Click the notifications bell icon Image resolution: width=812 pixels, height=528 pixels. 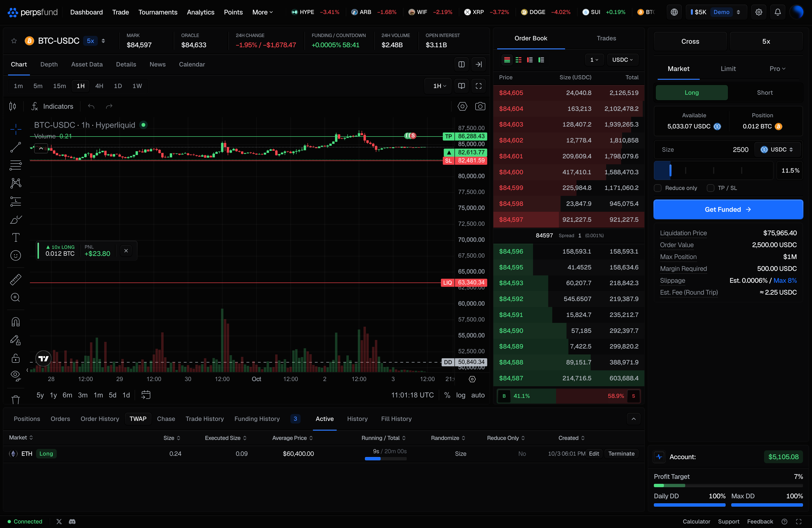pyautogui.click(x=778, y=12)
